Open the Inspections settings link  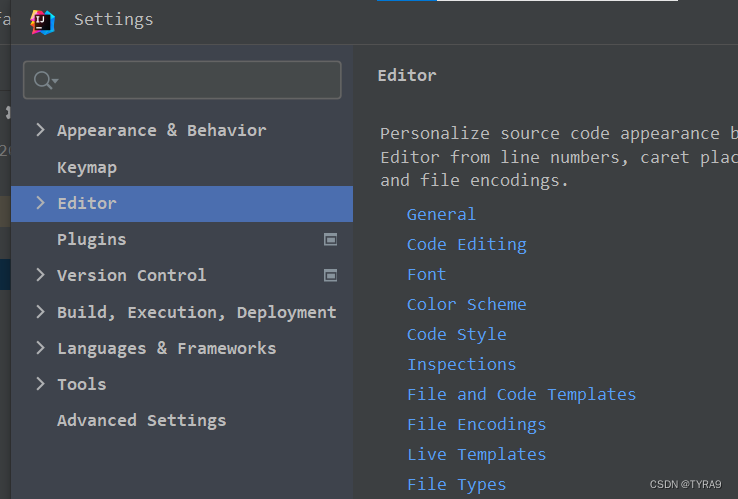[x=461, y=364]
